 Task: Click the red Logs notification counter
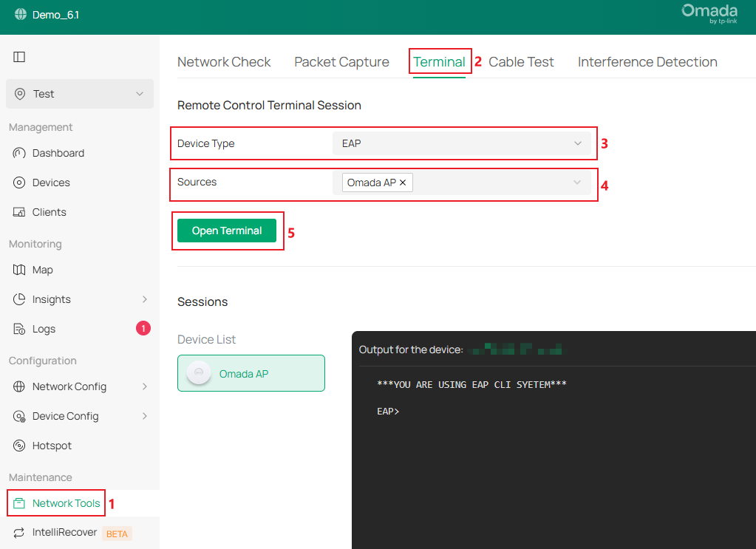coord(142,328)
